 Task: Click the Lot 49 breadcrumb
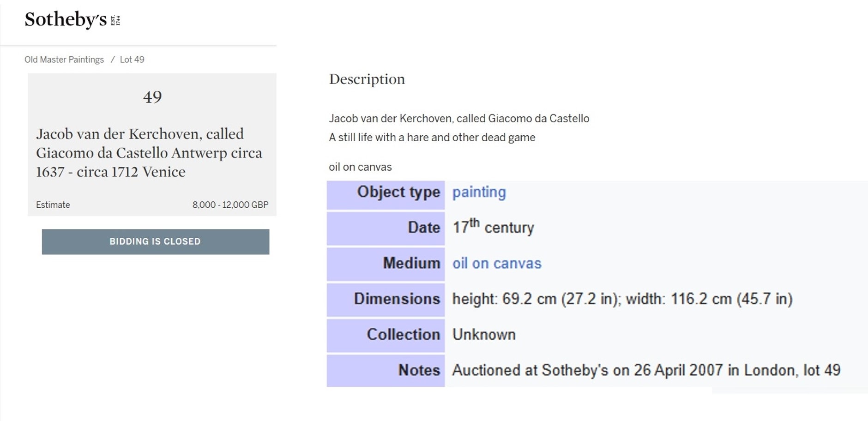[x=132, y=60]
